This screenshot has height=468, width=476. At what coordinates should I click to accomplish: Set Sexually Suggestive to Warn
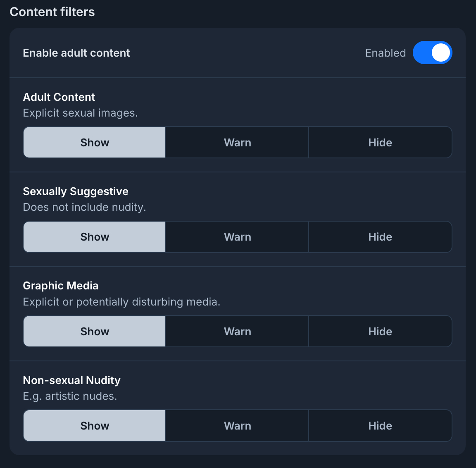pyautogui.click(x=237, y=237)
